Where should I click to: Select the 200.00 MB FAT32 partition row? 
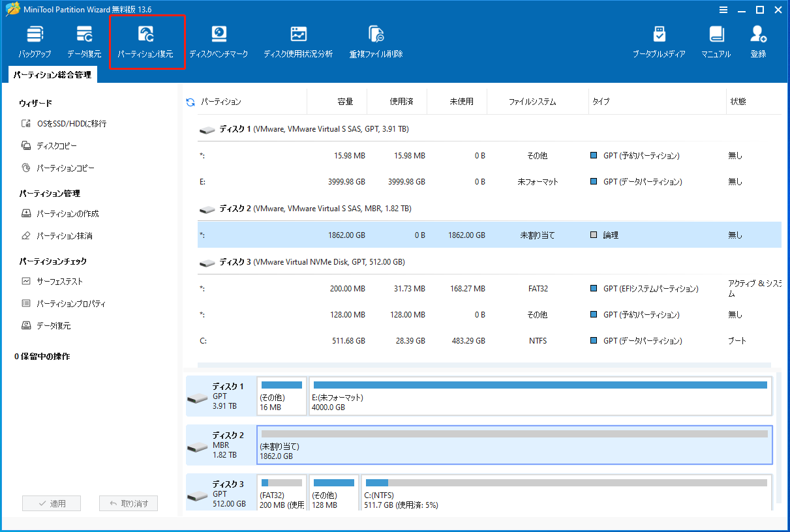(489, 289)
